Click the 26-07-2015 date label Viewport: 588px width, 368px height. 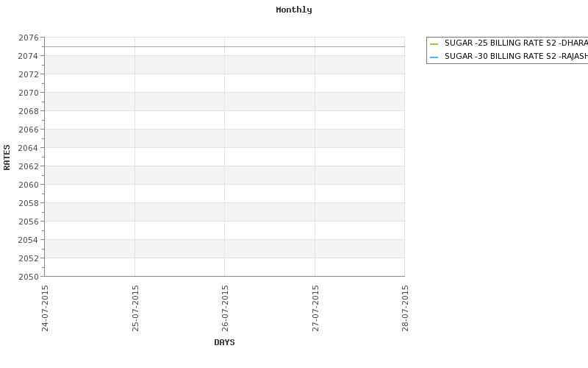[225, 308]
